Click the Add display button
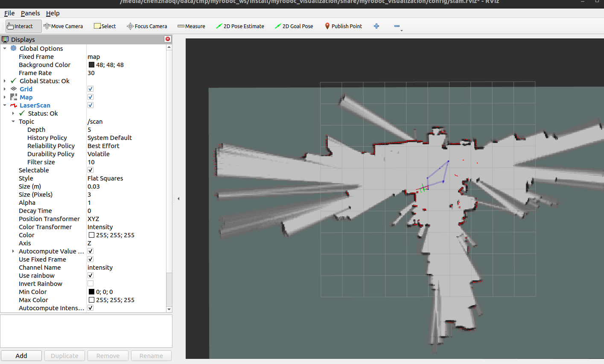This screenshot has height=364, width=604. tap(21, 355)
